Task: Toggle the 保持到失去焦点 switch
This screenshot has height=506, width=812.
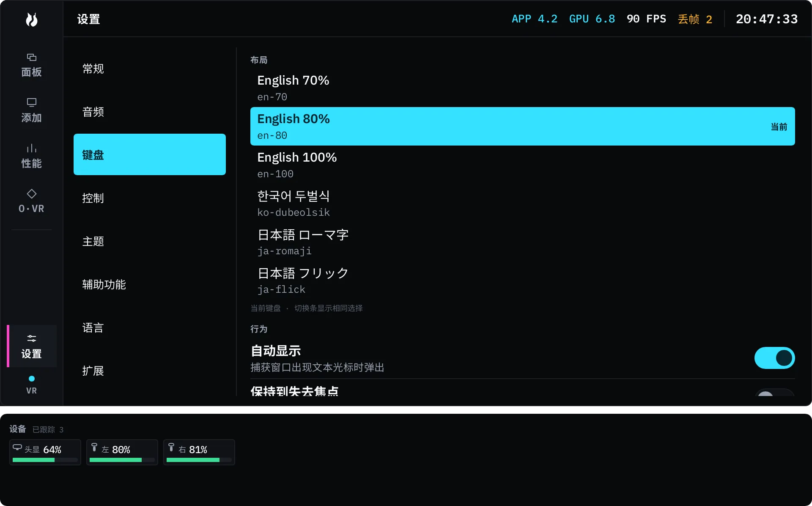Action: (774, 393)
